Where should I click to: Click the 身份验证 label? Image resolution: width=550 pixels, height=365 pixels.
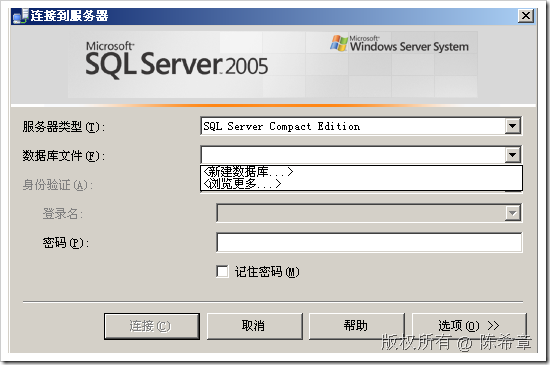point(58,185)
